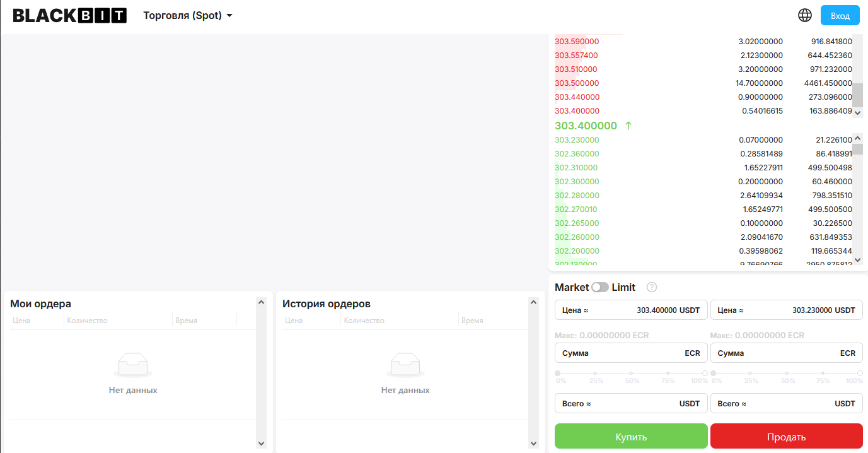Select bid price 302.360000
Image resolution: width=868 pixels, height=453 pixels.
tap(577, 154)
